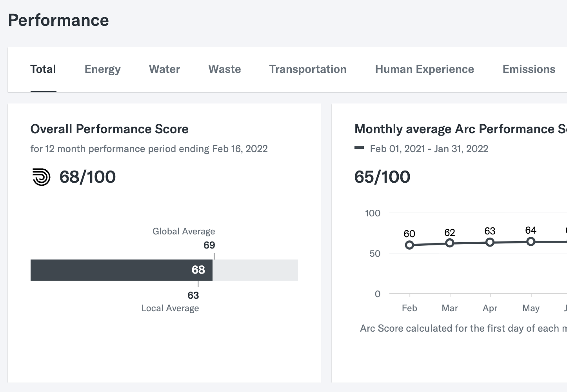Click the 68/100 overall score value
Screen dimensions: 567x392
point(87,177)
